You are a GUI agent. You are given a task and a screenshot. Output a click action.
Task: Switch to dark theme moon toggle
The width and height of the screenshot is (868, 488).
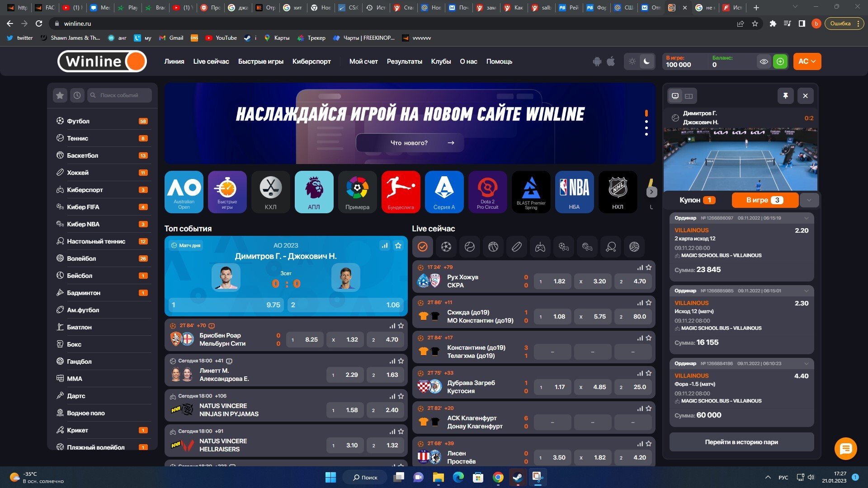[646, 61]
